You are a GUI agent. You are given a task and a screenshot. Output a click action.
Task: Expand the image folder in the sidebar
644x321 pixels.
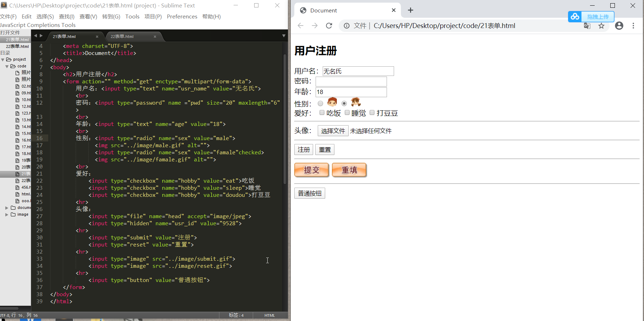click(6, 214)
